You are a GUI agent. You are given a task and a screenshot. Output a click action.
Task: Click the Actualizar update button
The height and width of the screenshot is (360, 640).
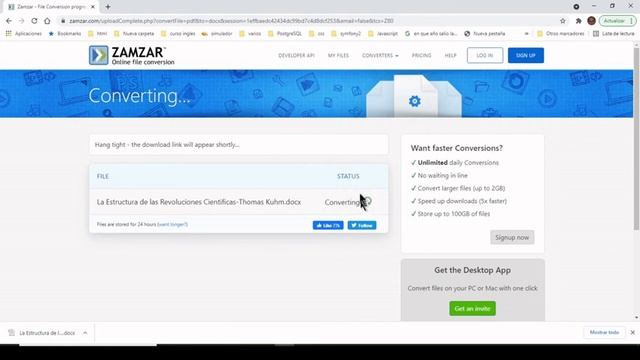tap(618, 21)
